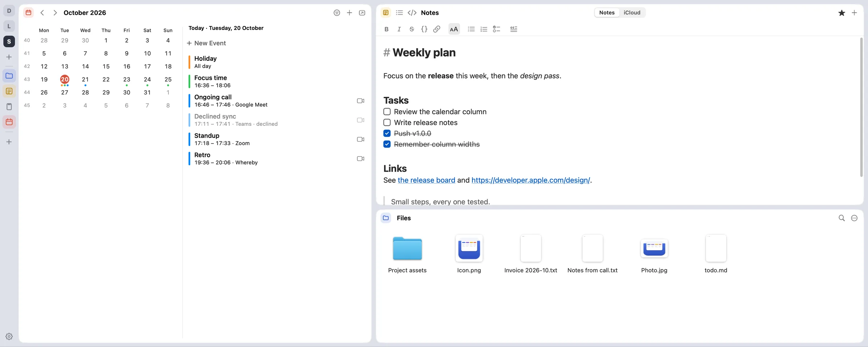The width and height of the screenshot is (868, 347).
Task: Select October 23 in month grid
Action: click(x=127, y=80)
